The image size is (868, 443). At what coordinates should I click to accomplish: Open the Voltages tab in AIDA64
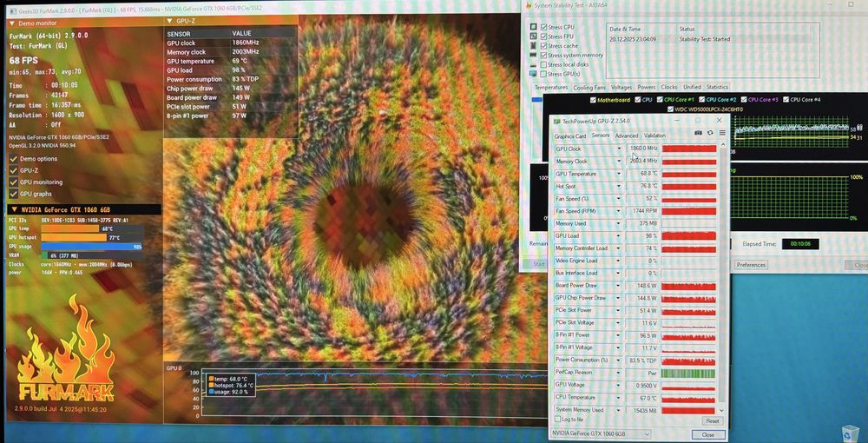pyautogui.click(x=621, y=87)
